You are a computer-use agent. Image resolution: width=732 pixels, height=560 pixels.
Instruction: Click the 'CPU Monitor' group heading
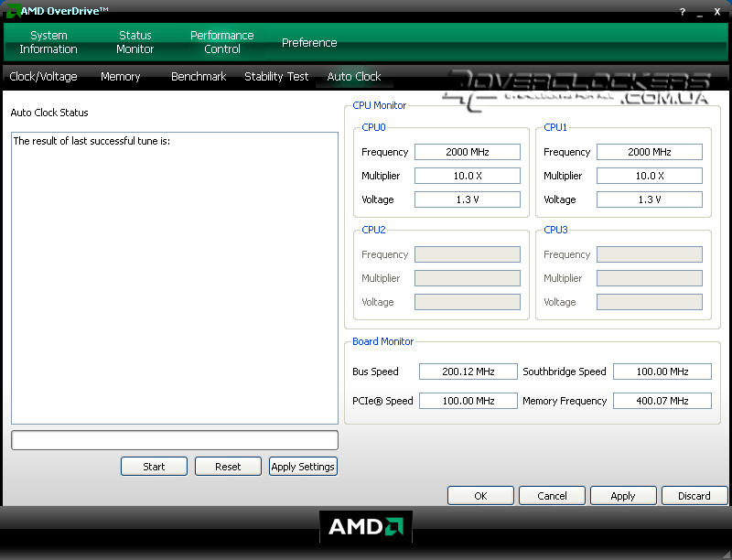379,105
